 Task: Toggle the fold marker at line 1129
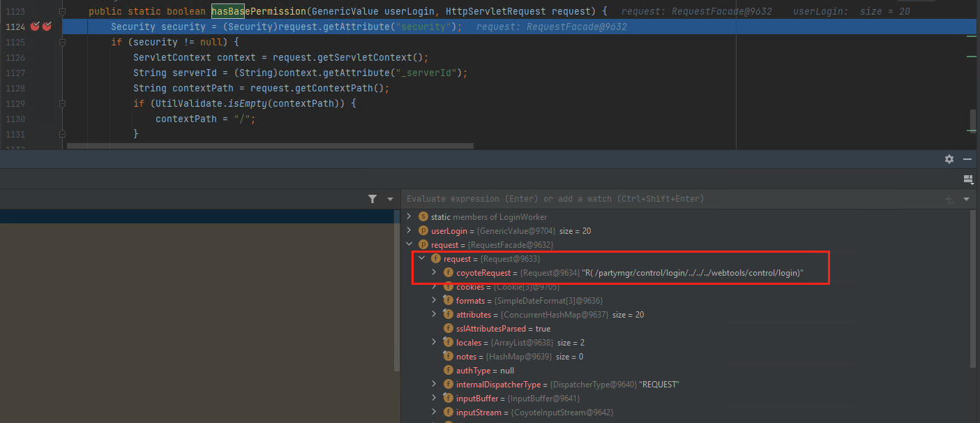[x=62, y=103]
